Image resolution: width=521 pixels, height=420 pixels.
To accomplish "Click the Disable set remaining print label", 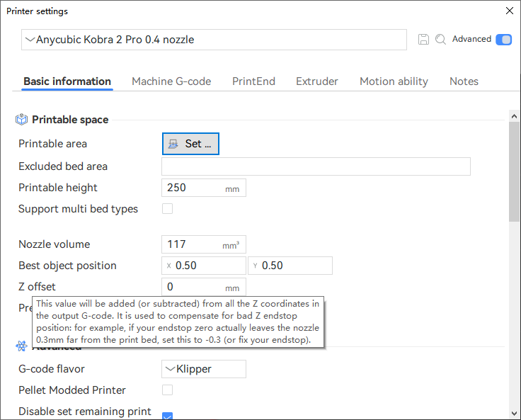I will tap(85, 412).
